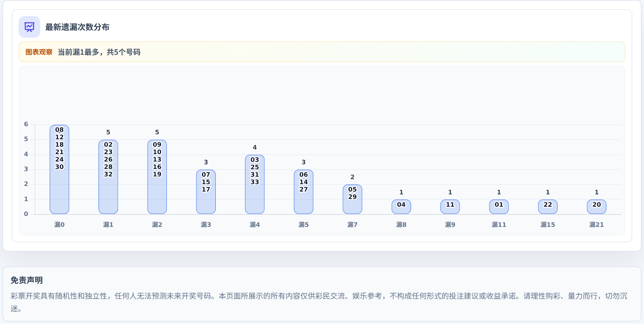This screenshot has height=324, width=644.
Task: Click number 07 in the 漏3 bar
Action: [x=206, y=175]
